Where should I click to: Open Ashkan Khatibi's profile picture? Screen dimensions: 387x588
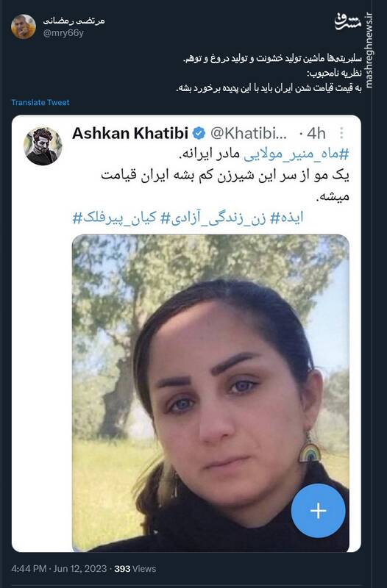[43, 146]
